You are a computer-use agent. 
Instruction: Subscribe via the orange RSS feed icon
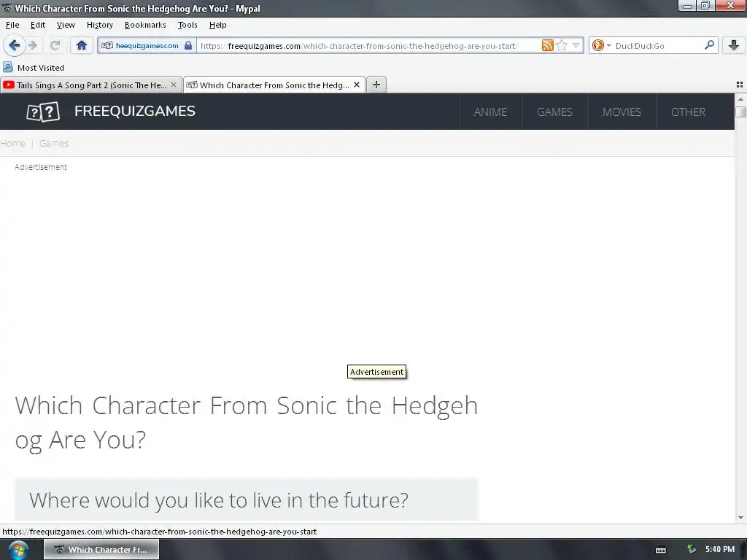pyautogui.click(x=547, y=46)
